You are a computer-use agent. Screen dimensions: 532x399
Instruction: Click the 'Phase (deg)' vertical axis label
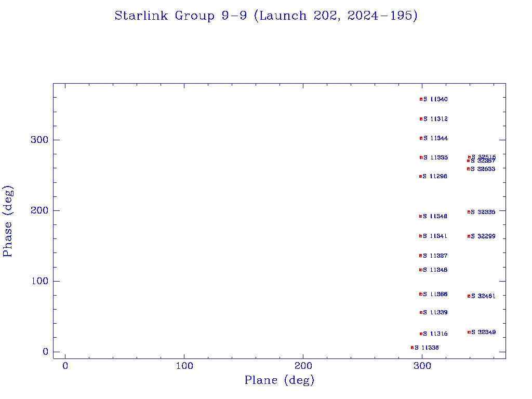tap(8, 221)
